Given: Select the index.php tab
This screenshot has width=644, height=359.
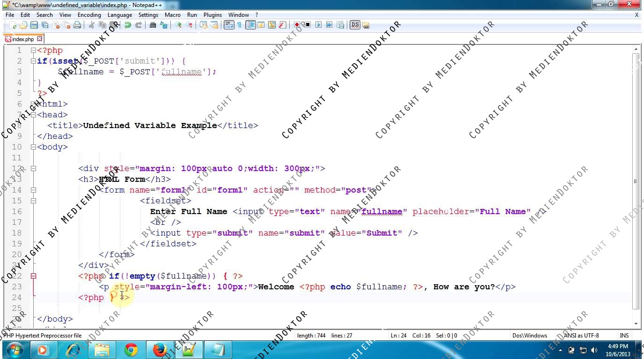Looking at the screenshot, I should tap(23, 39).
